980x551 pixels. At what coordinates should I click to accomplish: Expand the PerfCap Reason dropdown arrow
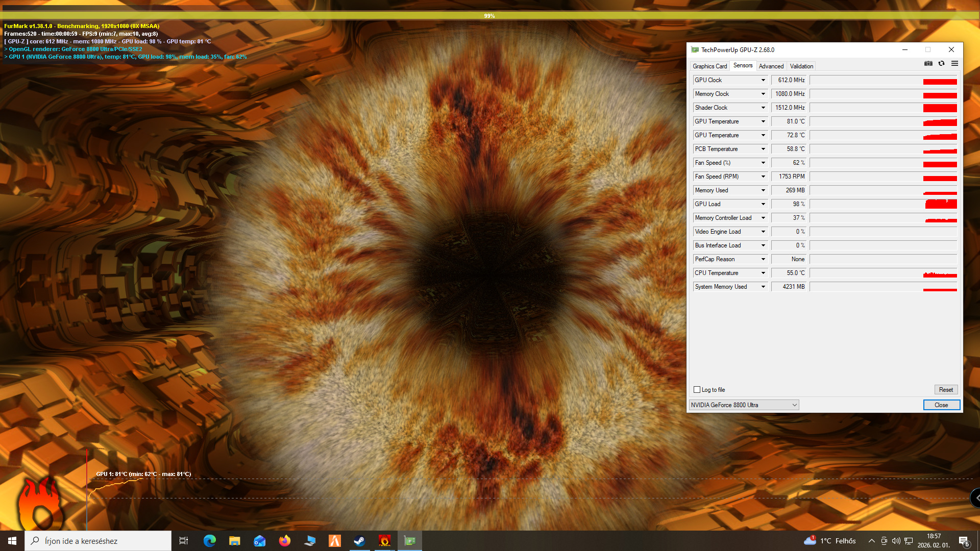click(x=763, y=259)
